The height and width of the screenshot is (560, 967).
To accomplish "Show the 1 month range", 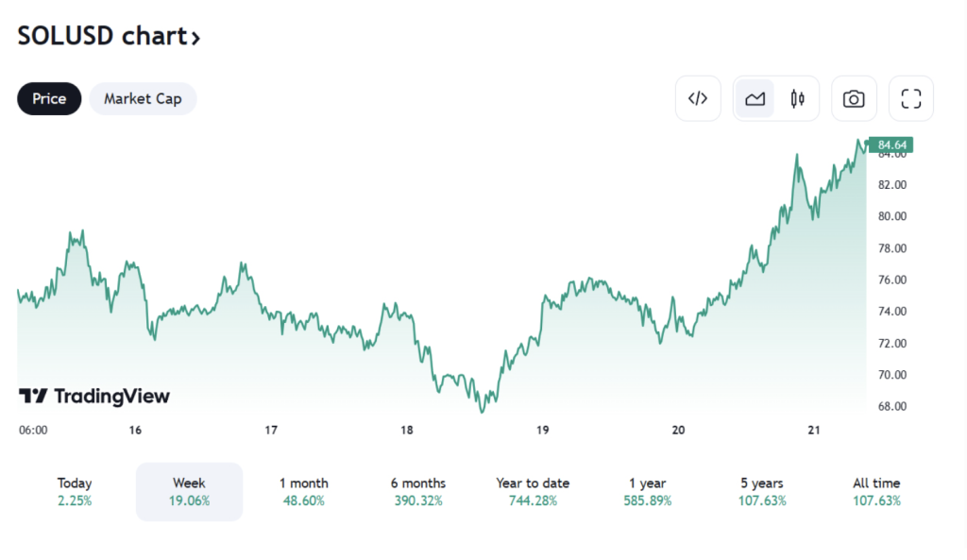I will (x=303, y=491).
